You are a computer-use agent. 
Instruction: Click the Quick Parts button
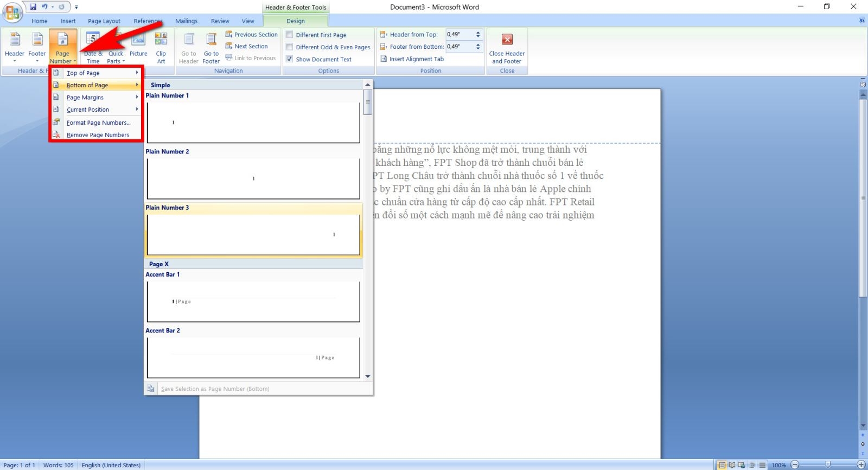click(x=116, y=47)
